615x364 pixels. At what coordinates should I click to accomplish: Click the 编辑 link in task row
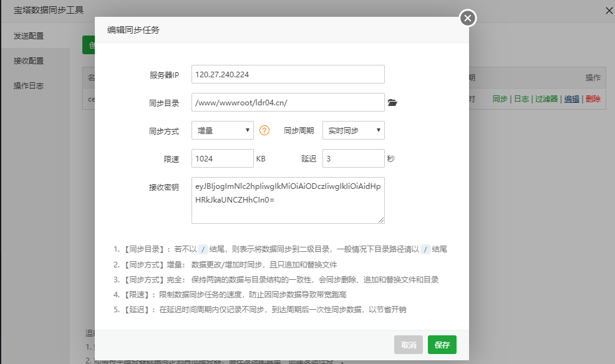pyautogui.click(x=571, y=99)
